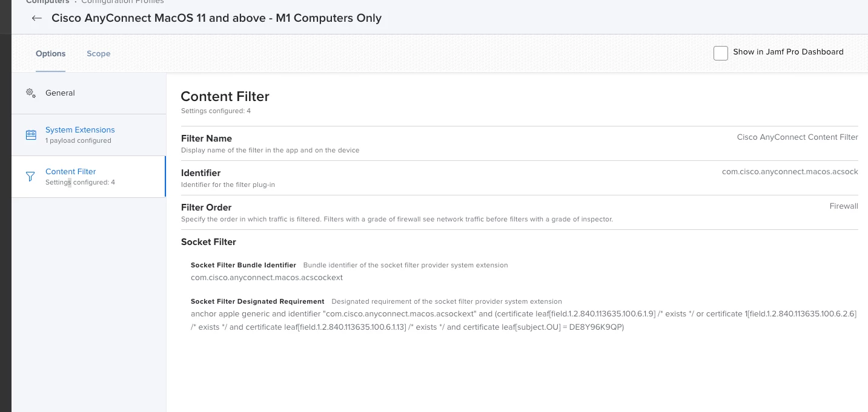Open the System Extensions payload
The image size is (868, 412).
coord(88,135)
